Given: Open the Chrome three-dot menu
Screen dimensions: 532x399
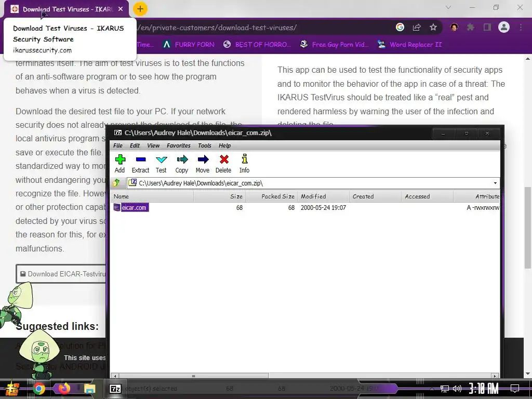Looking at the screenshot, I should point(521,27).
